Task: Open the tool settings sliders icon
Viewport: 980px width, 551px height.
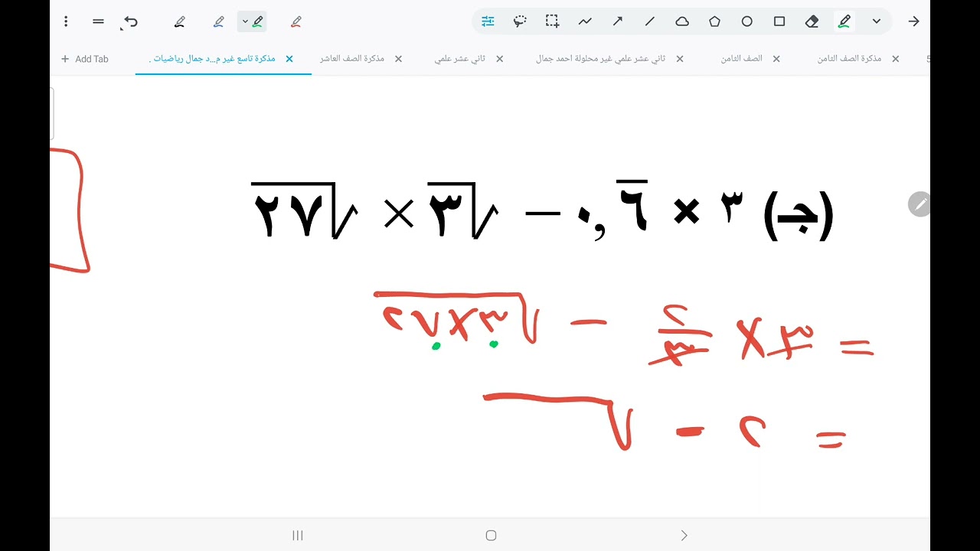Action: coord(488,21)
